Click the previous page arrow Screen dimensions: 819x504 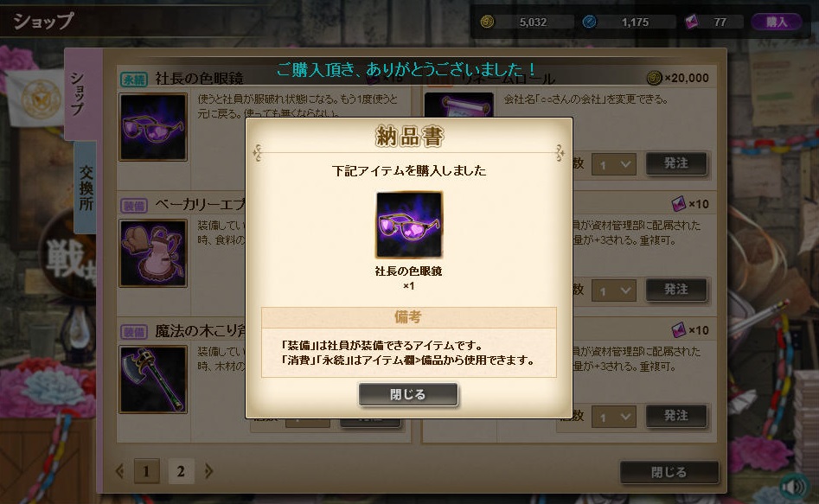click(x=119, y=471)
